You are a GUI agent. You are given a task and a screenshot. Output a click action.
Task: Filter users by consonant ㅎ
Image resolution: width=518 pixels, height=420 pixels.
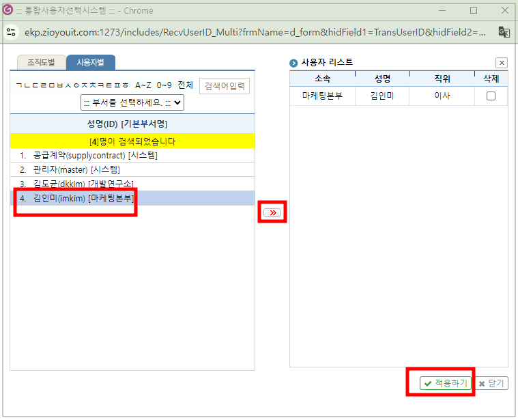click(126, 85)
